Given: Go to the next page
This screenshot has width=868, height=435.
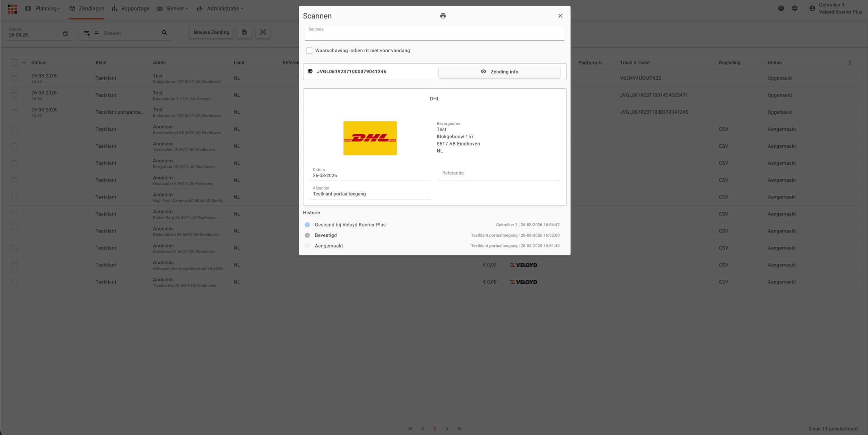Looking at the screenshot, I should pos(447,429).
